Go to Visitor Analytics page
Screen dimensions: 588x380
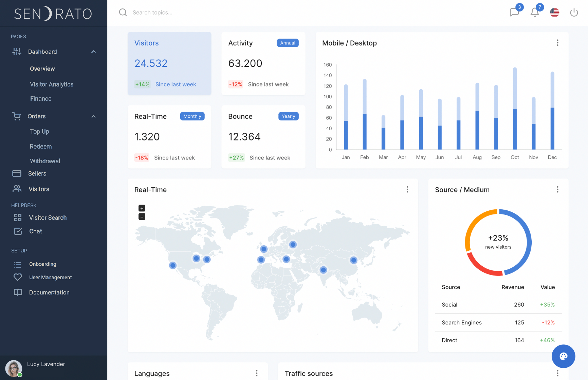(52, 84)
